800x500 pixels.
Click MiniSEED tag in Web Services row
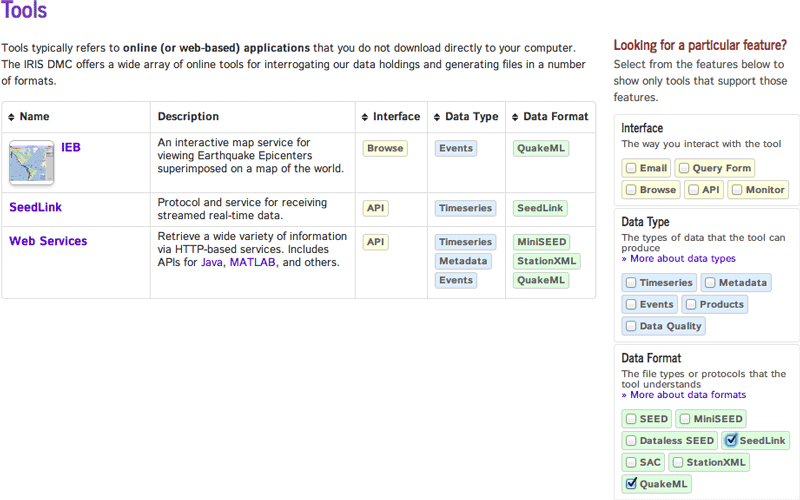(542, 242)
